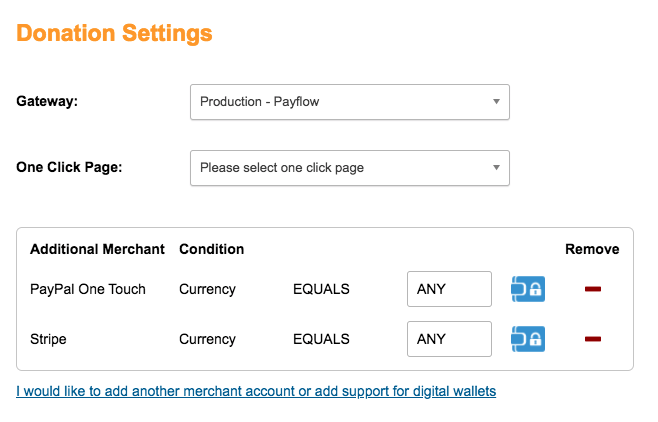Click the Donation Settings heading
658x422 pixels.
point(114,34)
